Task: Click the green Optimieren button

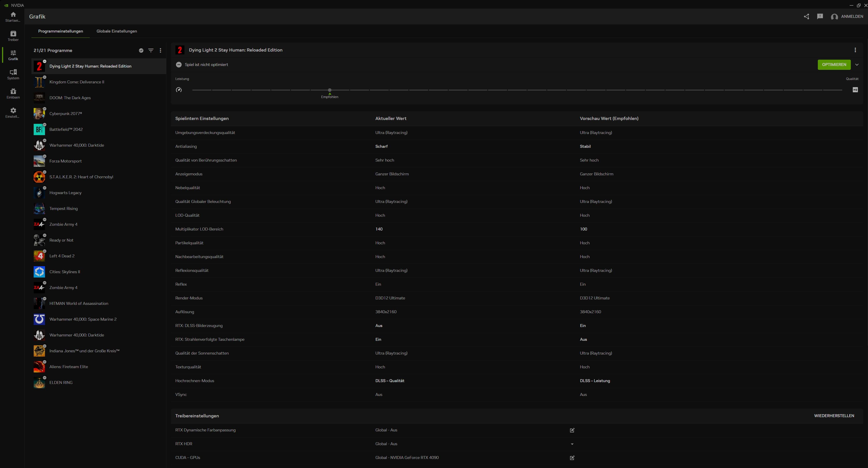Action: tap(834, 65)
